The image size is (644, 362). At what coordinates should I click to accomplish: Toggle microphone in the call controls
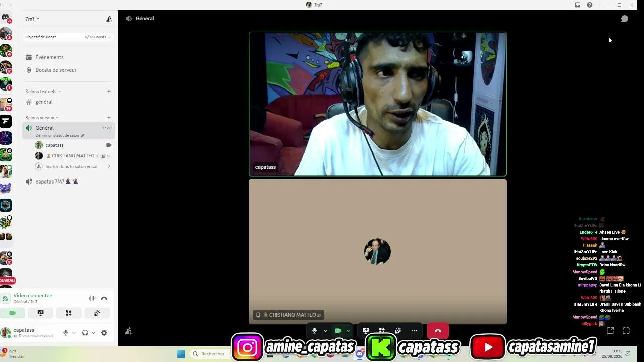pos(314,331)
